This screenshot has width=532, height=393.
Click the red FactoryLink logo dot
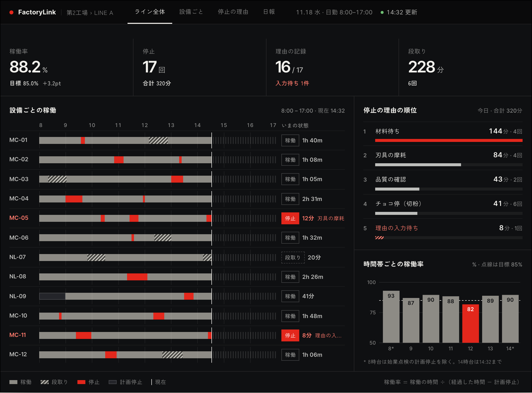point(11,12)
